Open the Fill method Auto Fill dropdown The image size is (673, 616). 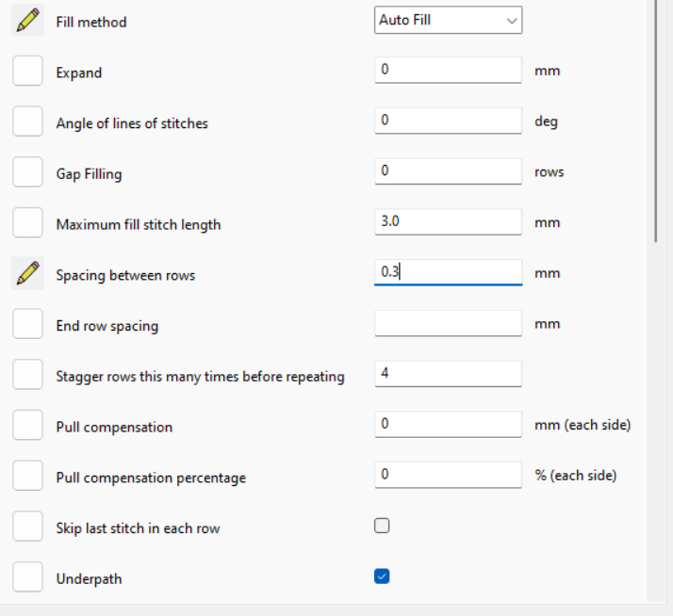click(448, 20)
